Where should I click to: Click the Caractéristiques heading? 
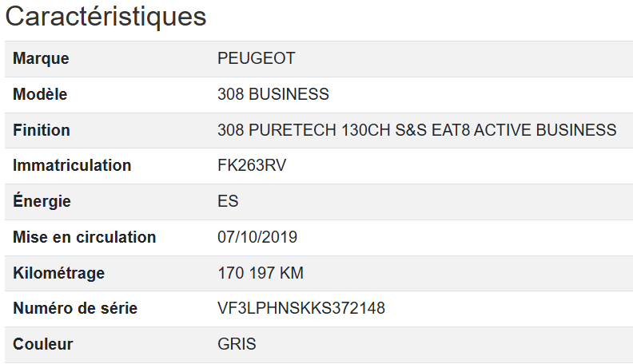106,17
